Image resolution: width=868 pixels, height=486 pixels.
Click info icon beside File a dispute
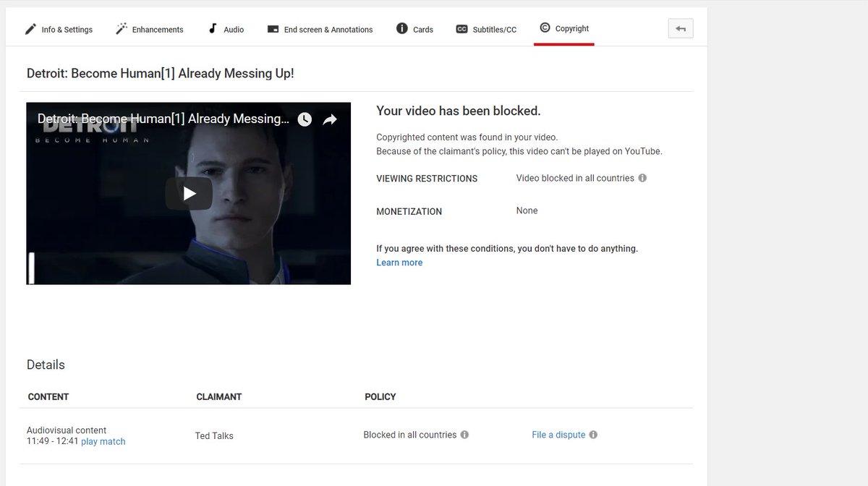point(593,435)
